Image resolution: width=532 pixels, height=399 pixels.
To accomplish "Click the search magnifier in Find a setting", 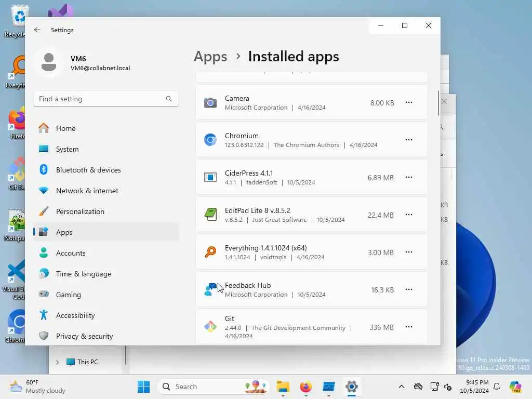I will coord(169,99).
